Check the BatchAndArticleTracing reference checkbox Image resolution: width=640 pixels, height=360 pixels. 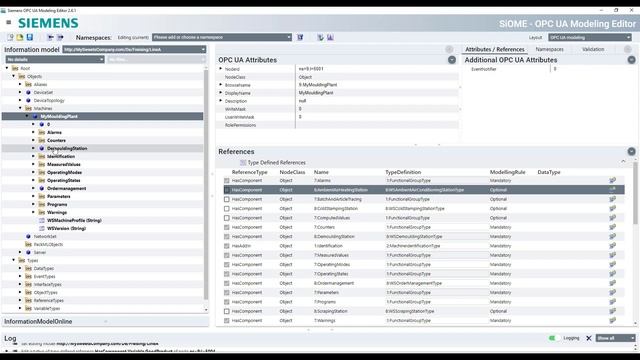point(227,199)
